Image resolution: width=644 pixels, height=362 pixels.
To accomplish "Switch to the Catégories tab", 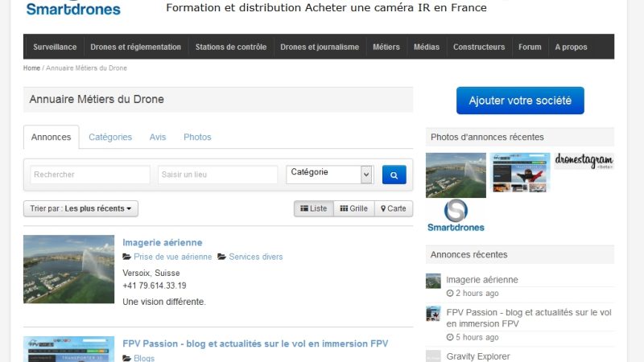I will [110, 137].
